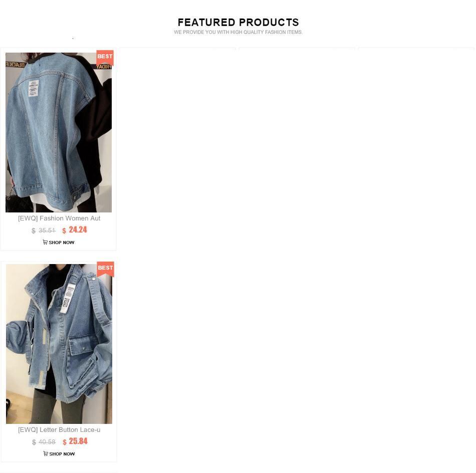The width and height of the screenshot is (476, 473).
Task: Click the white label patch on the vest back
Action: tap(34, 88)
